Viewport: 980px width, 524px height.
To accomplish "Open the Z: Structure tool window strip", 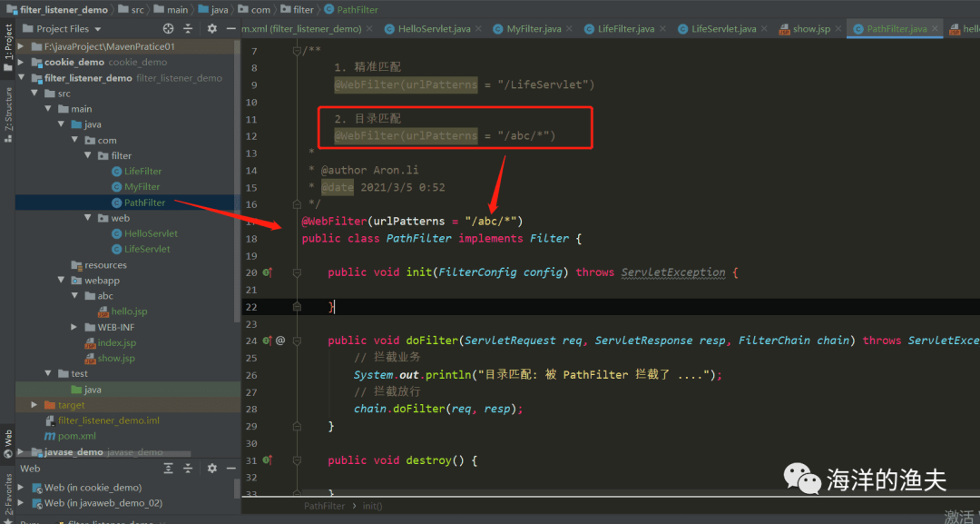I will (8, 114).
